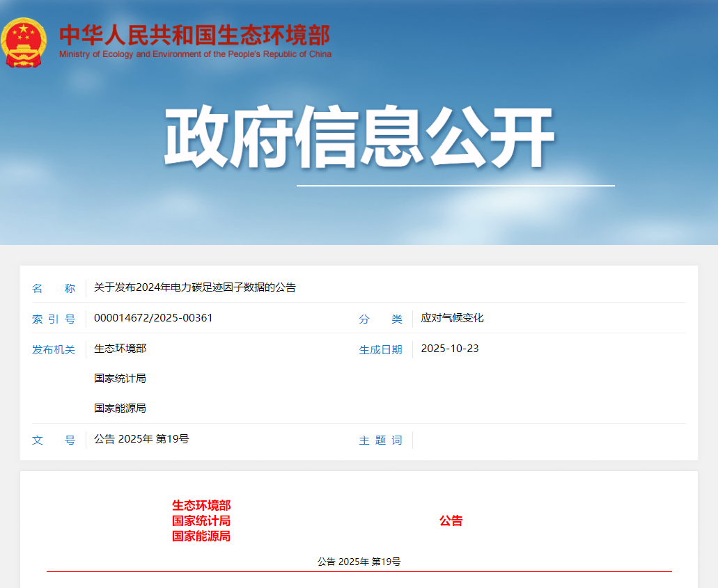Open the 中华人民共和国生态环境部 site title

click(194, 35)
